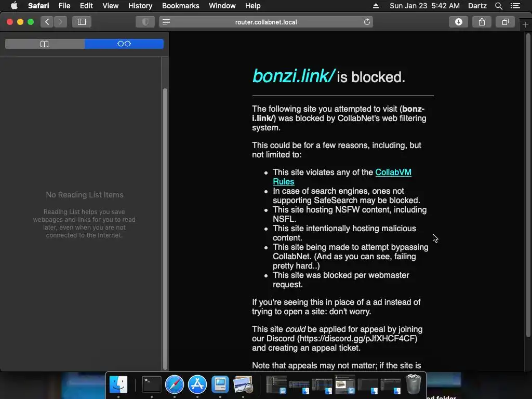Image resolution: width=532 pixels, height=399 pixels.
Task: Show tab overview
Action: pyautogui.click(x=505, y=22)
